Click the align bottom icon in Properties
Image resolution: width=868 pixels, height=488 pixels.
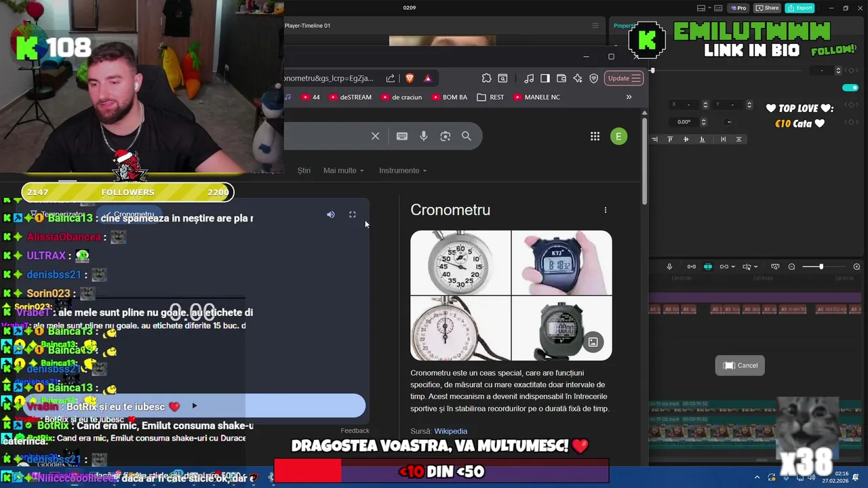coord(702,139)
